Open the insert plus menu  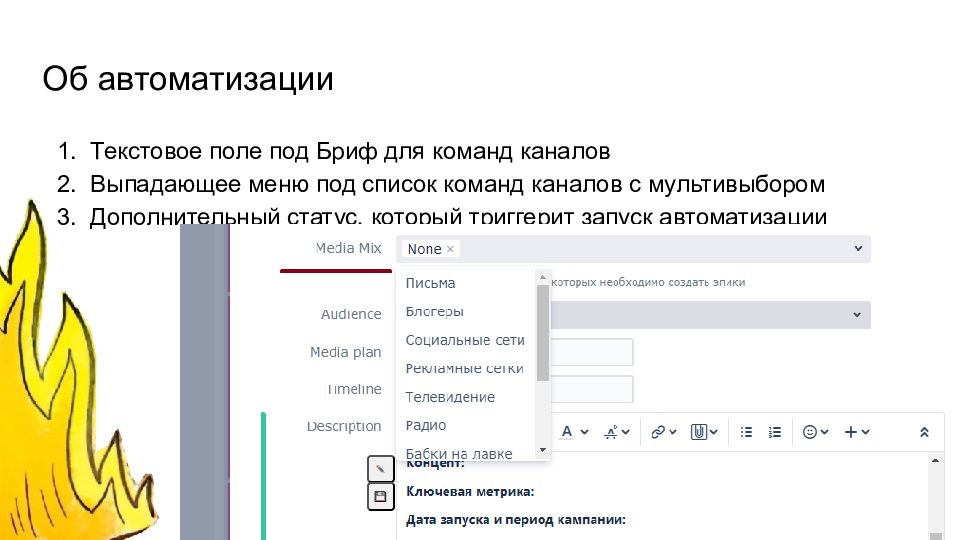856,432
